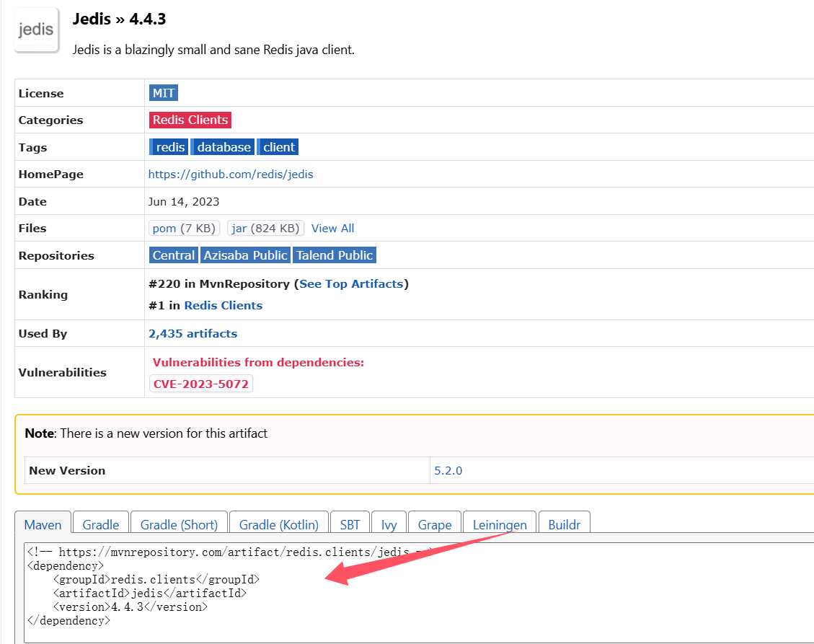Click the See Top Artifacts link
Image resolution: width=814 pixels, height=644 pixels.
pyautogui.click(x=351, y=284)
